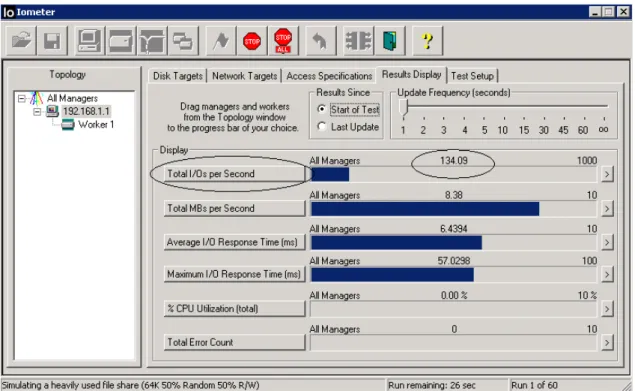Collapse the 192.168.1.1 manager node
The width and height of the screenshot is (635, 391).
(x=37, y=111)
